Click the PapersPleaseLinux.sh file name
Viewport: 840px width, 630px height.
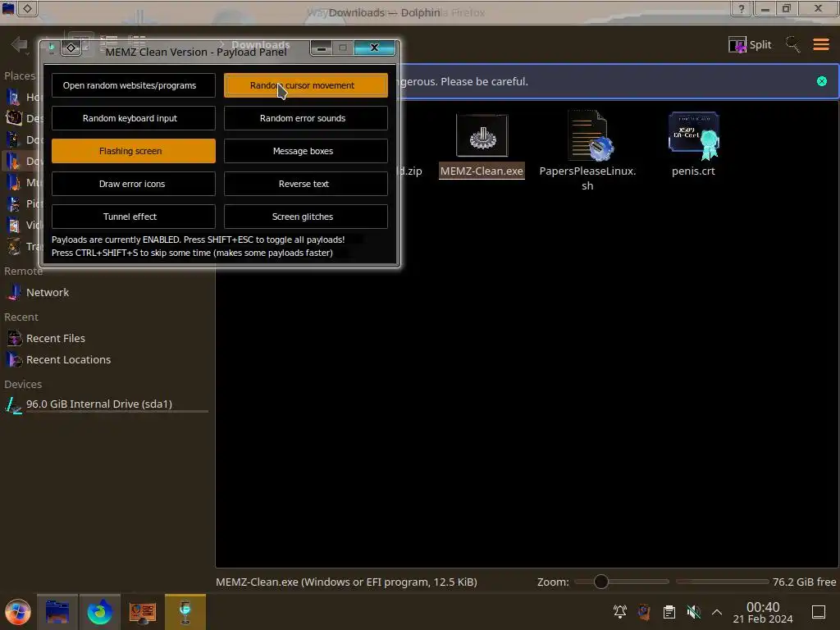pos(587,178)
